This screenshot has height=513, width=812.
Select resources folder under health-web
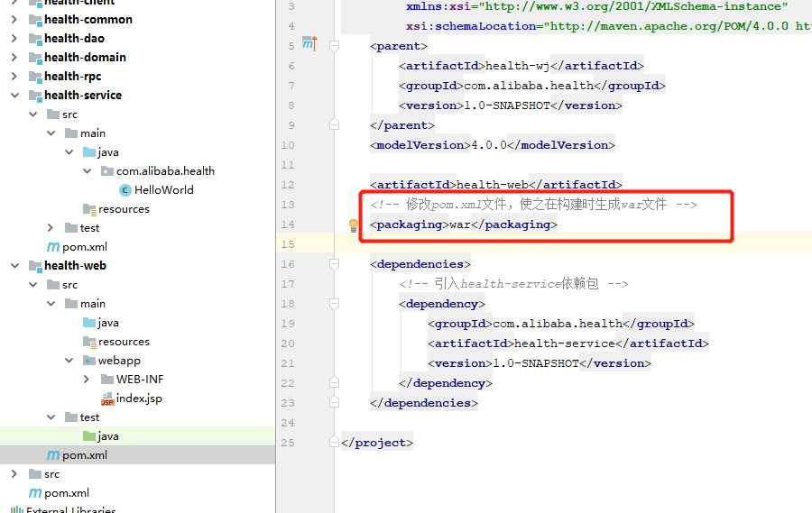point(124,342)
